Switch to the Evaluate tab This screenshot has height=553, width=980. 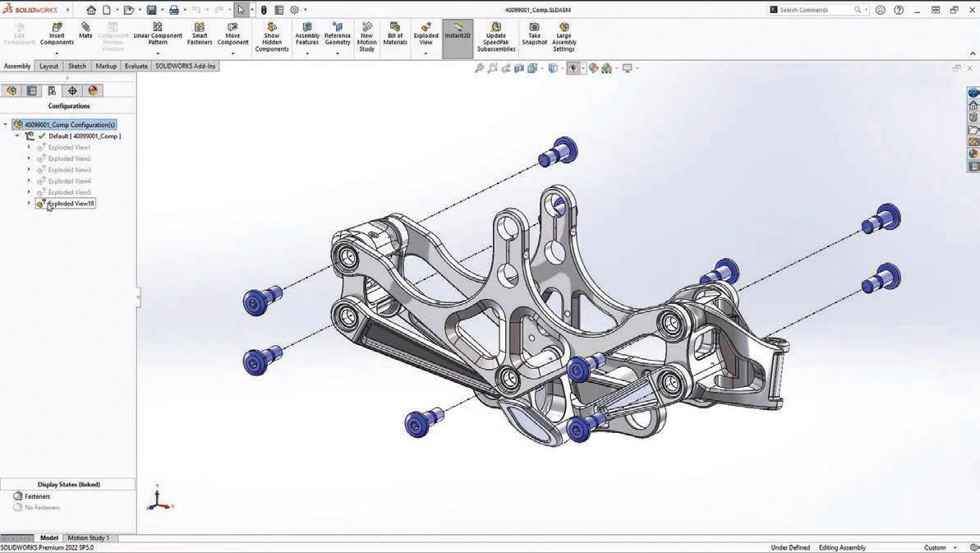pyautogui.click(x=136, y=67)
